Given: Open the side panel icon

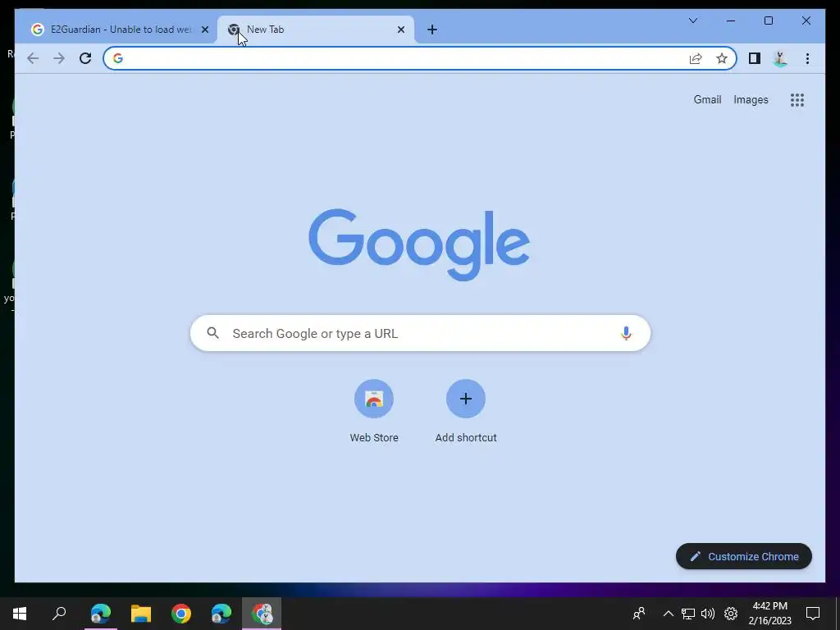Looking at the screenshot, I should point(755,58).
